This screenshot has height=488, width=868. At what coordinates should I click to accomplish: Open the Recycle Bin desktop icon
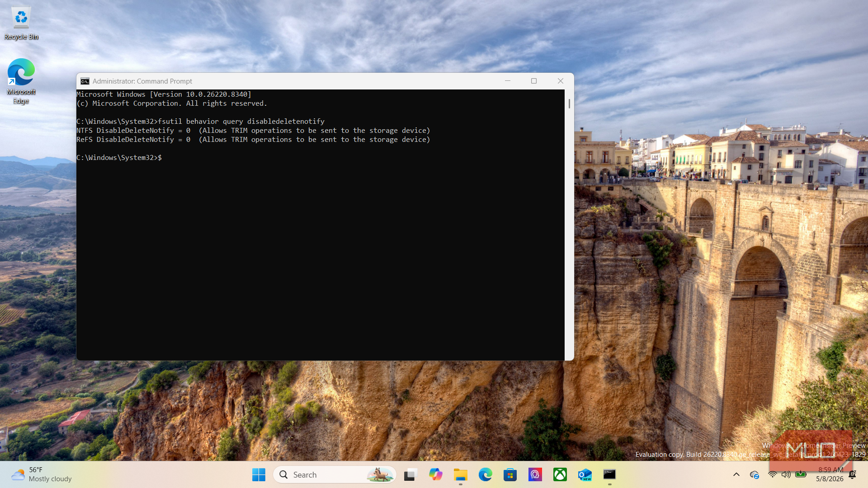pyautogui.click(x=21, y=24)
